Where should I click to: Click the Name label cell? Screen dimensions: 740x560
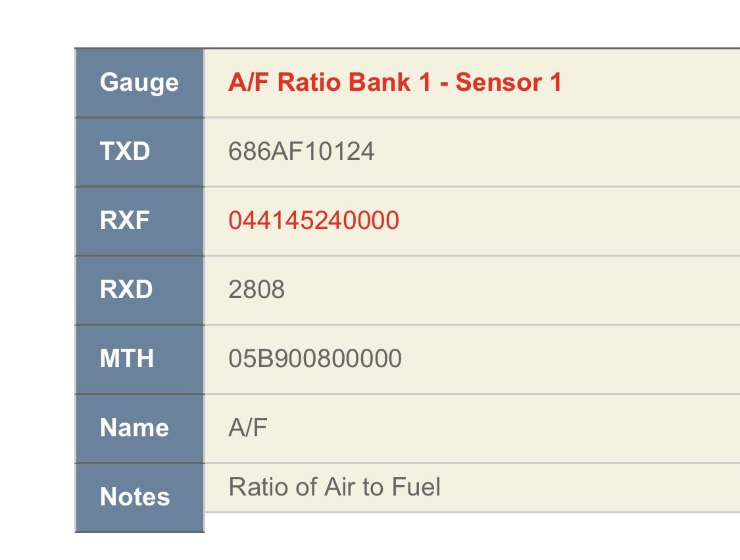[x=139, y=428]
